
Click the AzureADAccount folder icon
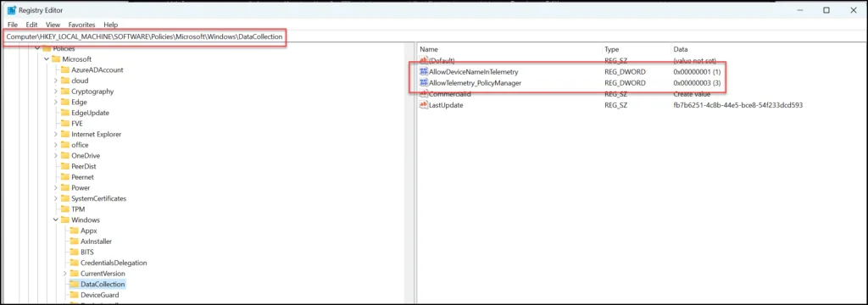[x=64, y=69]
